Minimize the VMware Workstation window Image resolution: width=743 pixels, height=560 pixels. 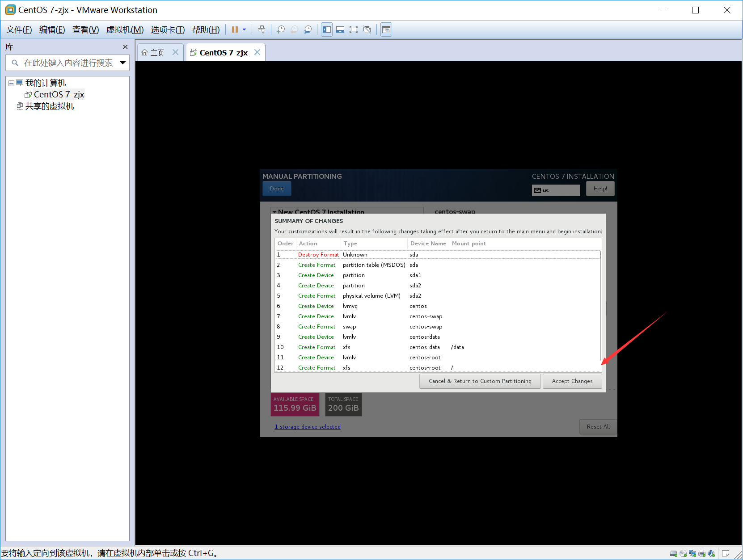[x=665, y=10]
